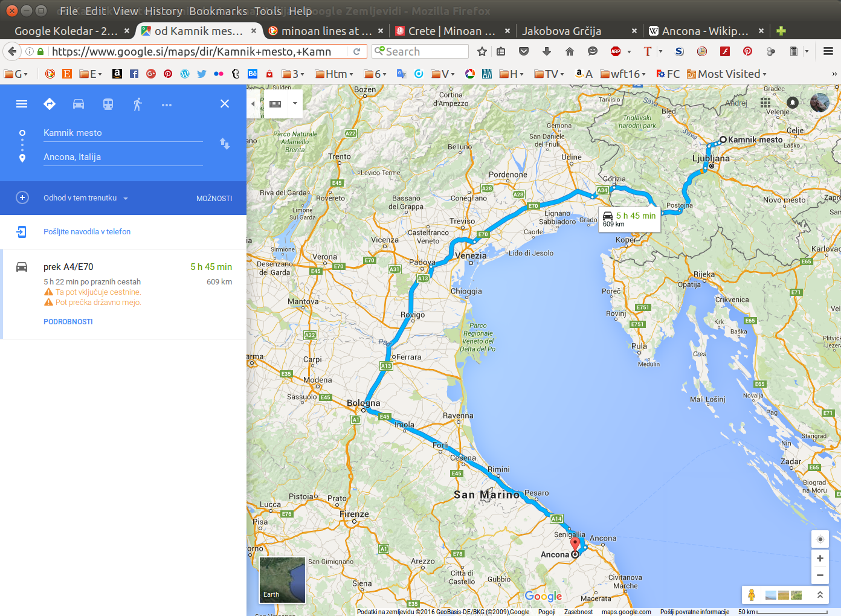The width and height of the screenshot is (841, 616).
Task: Edit the Ancona, Italija destination field
Action: 123,157
